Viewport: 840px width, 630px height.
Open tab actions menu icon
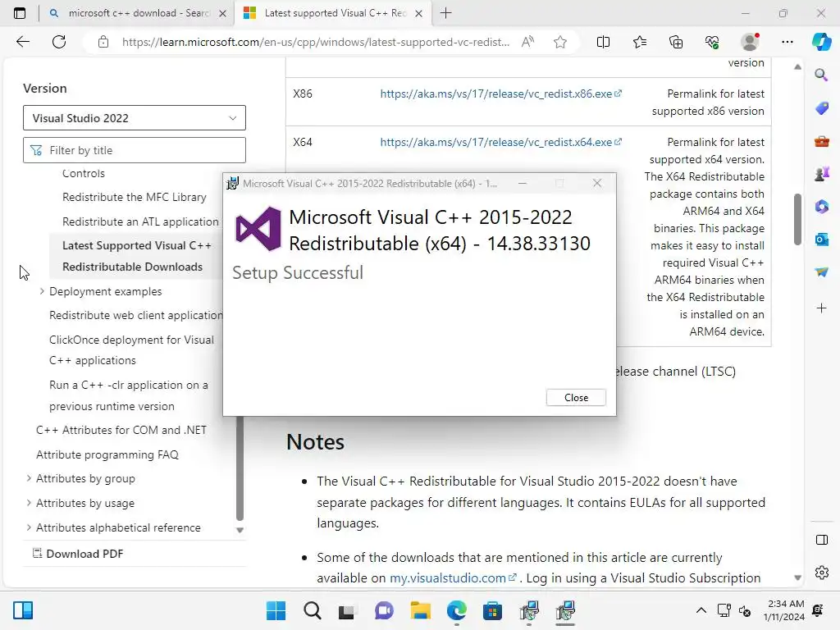[20, 13]
